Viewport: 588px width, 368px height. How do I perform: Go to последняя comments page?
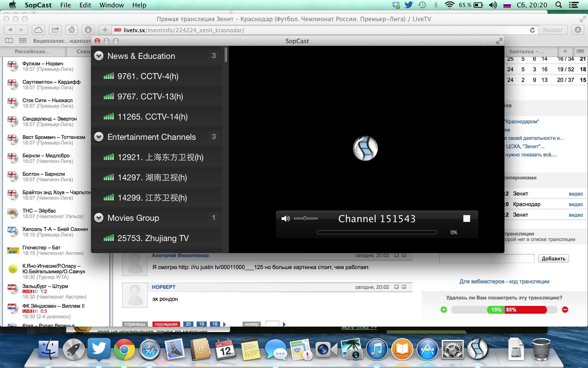click(166, 324)
